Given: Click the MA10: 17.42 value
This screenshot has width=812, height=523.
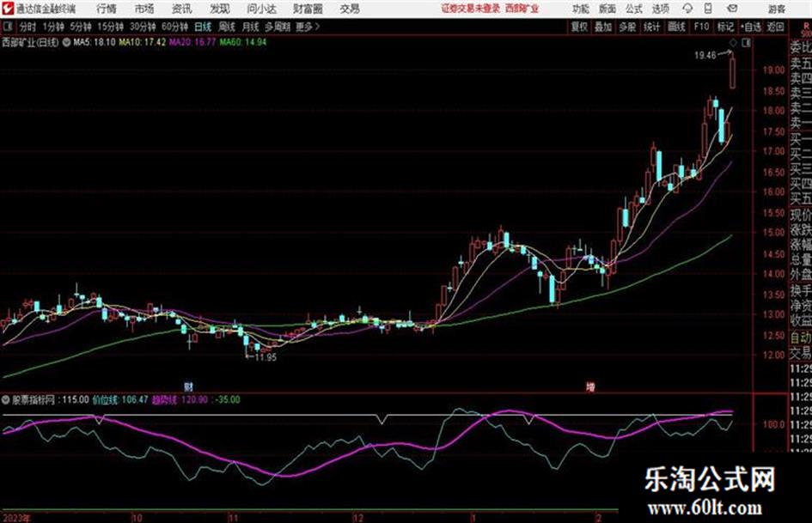Looking at the screenshot, I should 143,42.
